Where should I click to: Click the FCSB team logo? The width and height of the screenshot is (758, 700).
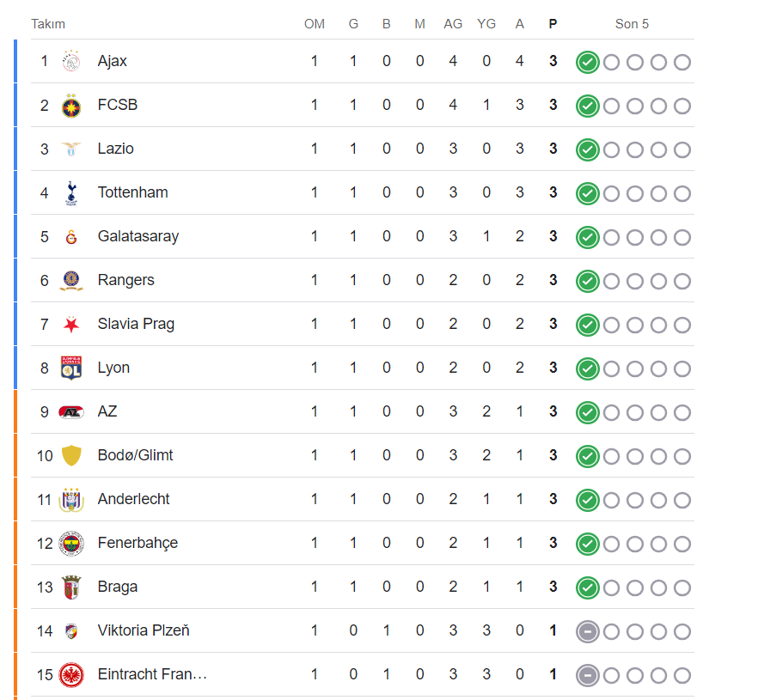71,106
